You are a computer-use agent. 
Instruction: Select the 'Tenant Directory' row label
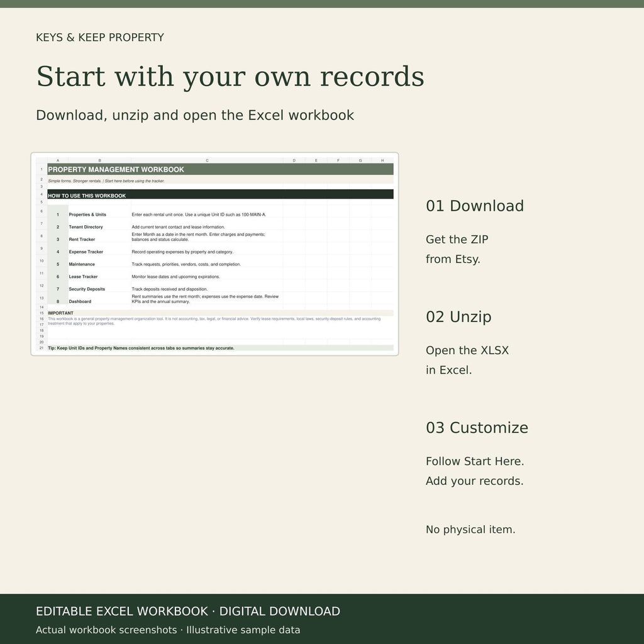(86, 226)
